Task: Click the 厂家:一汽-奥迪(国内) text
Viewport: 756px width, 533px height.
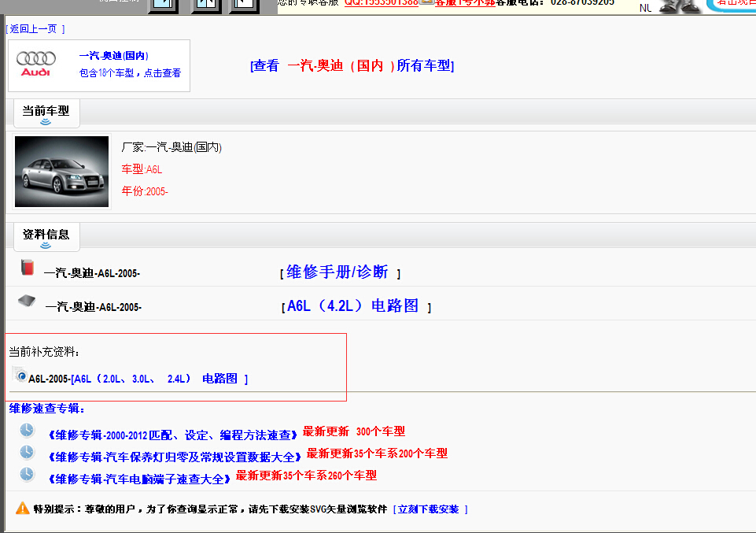Action: [171, 147]
